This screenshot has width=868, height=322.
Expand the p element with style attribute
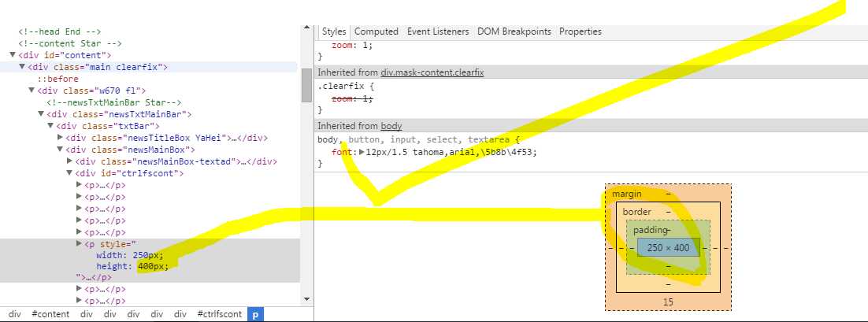click(x=79, y=243)
